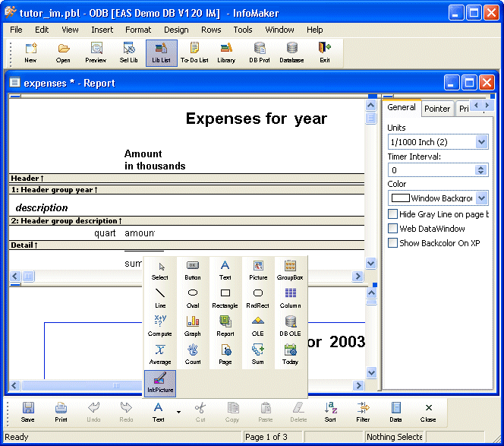Choose the Select pointer tool in palette
This screenshot has width=504, height=446.
(x=160, y=270)
